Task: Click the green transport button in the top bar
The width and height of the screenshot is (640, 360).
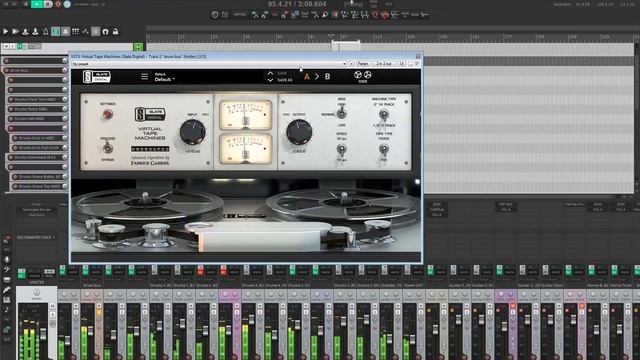Action: click(37, 4)
